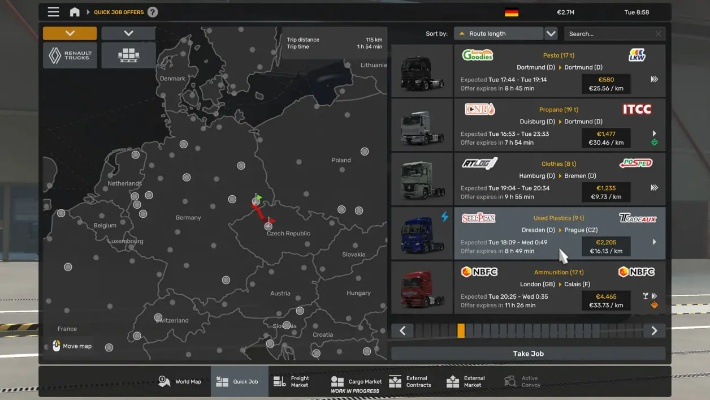
Task: Open the hamburger main menu
Action: (x=52, y=12)
